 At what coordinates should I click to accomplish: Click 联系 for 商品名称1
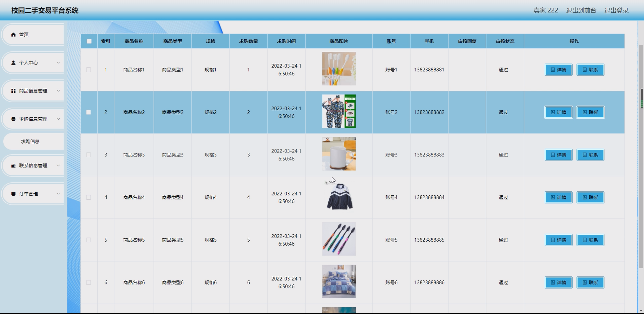click(590, 70)
